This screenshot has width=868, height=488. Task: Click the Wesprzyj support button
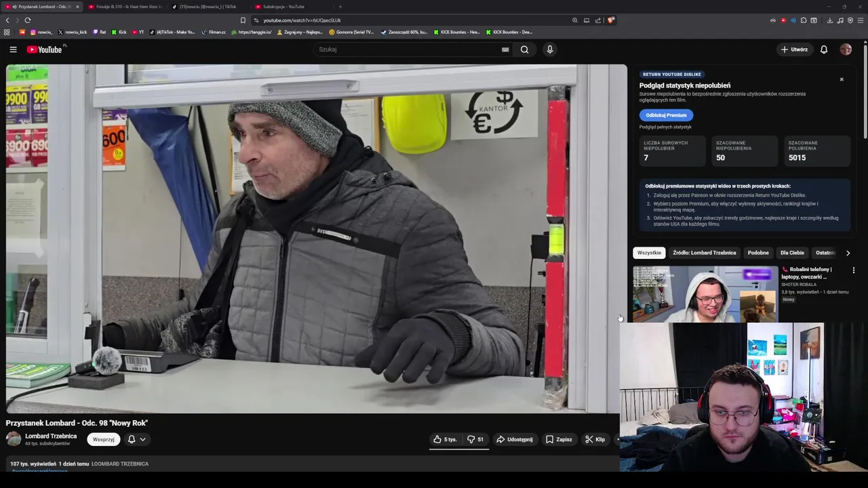104,439
